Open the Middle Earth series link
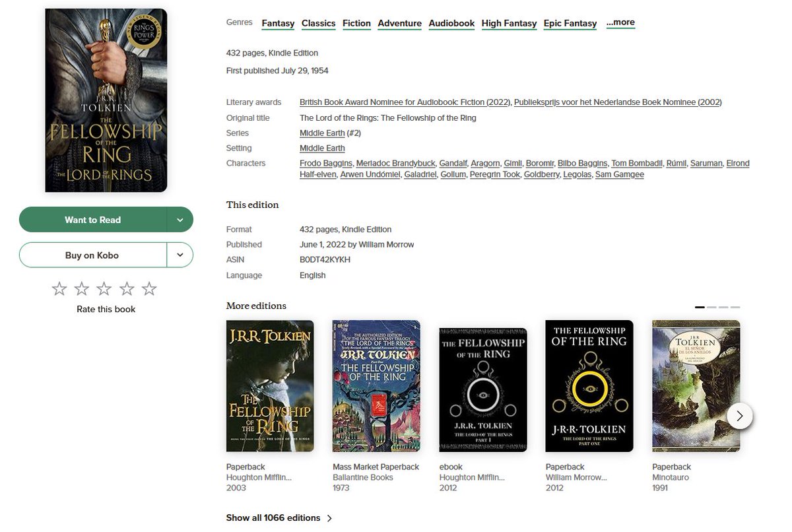792x532 pixels. [322, 133]
